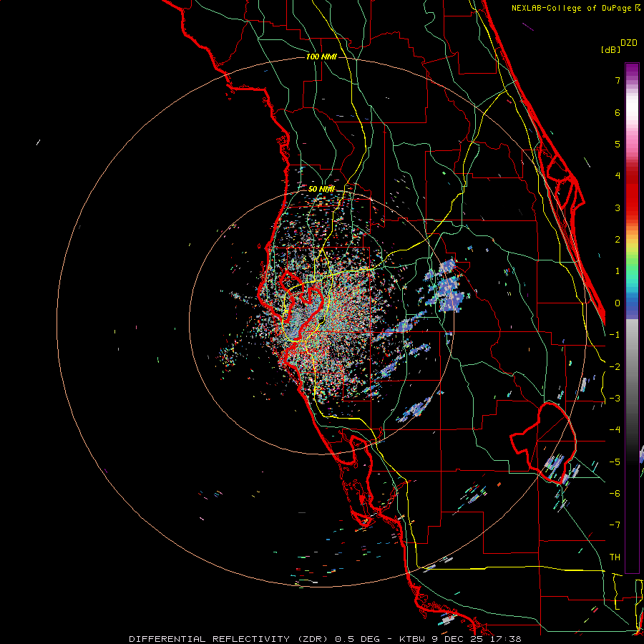644x644 pixels.
Task: Click the -7 value on color scale
Action: coord(615,525)
